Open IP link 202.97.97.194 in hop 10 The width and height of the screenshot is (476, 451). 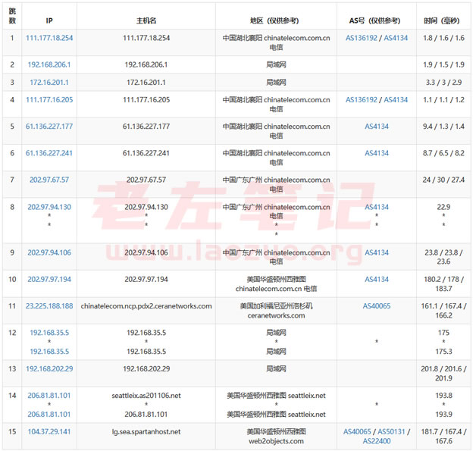click(x=49, y=279)
